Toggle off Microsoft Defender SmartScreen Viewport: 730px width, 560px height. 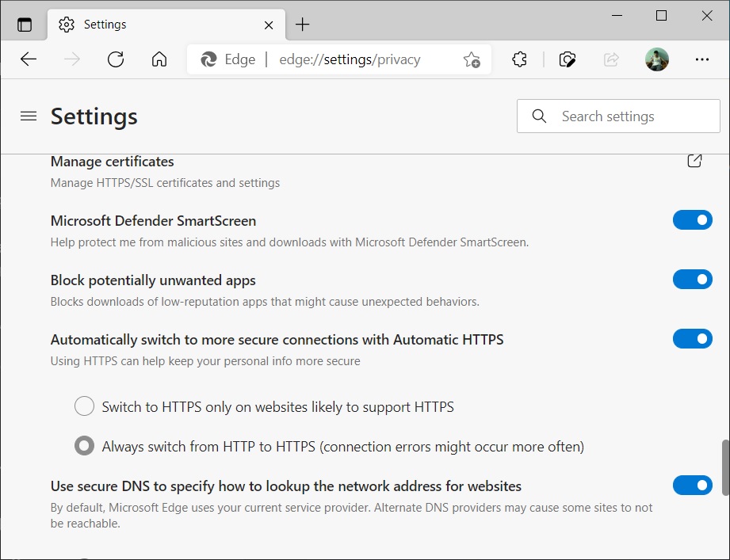(x=693, y=219)
